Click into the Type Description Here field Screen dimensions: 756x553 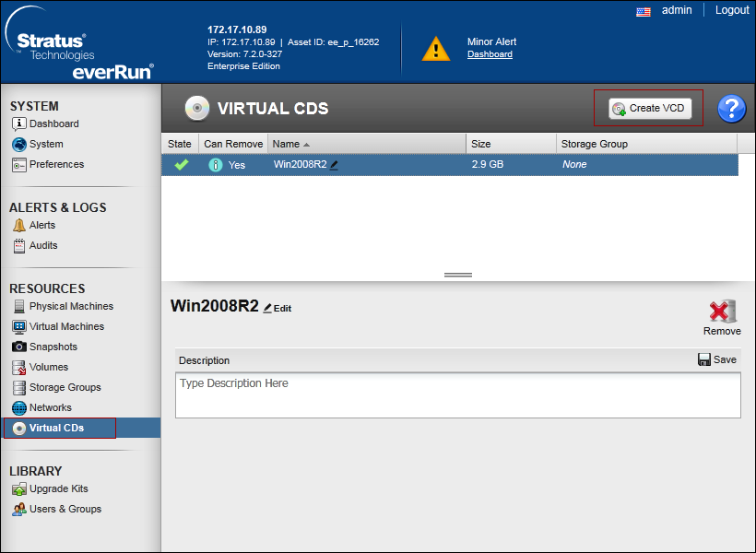coord(457,394)
